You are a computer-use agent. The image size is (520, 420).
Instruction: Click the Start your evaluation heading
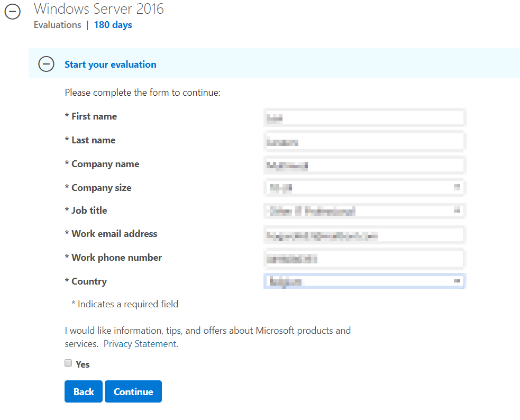point(111,65)
